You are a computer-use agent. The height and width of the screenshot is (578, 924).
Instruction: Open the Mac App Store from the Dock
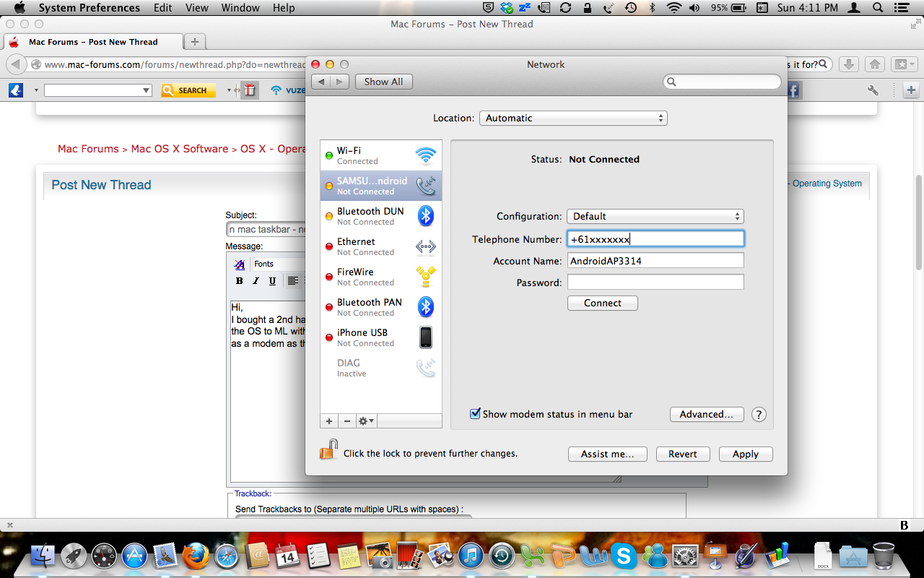click(x=134, y=556)
